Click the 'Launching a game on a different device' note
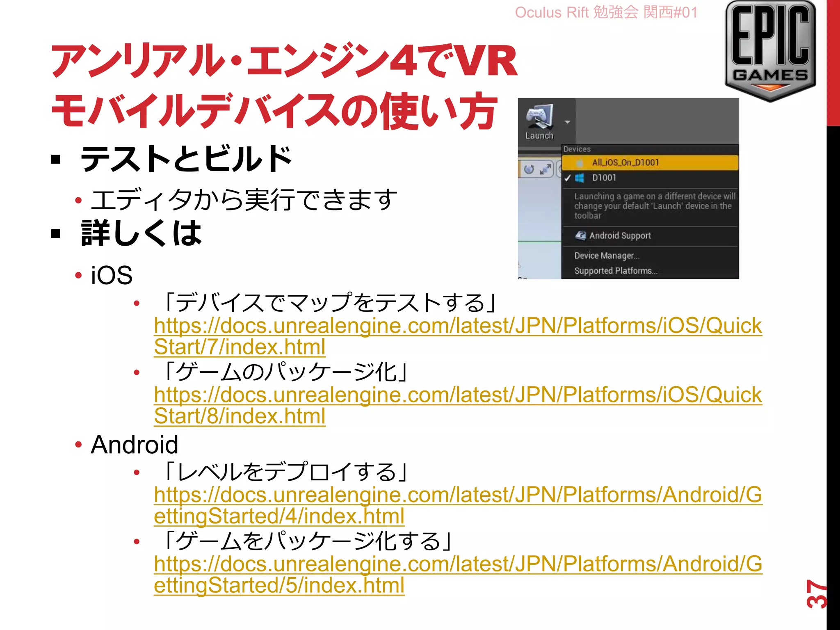 coord(655,206)
